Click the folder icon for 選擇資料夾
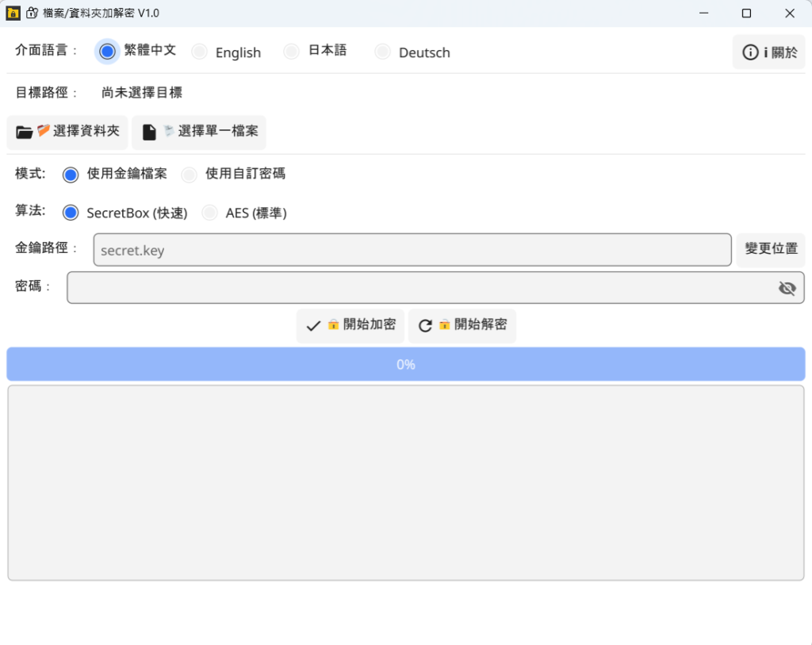Screen dimensions: 812x645 pyautogui.click(x=25, y=132)
